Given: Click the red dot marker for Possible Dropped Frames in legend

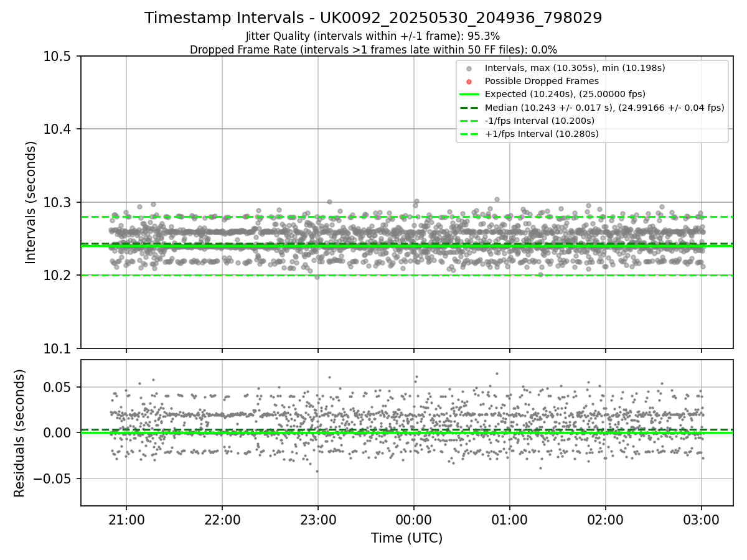Looking at the screenshot, I should point(469,82).
